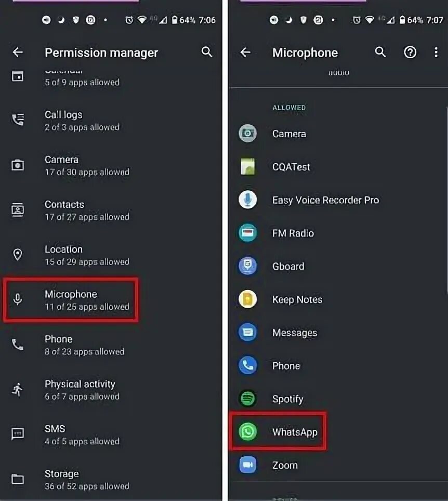Tap the WhatsApp app icon
This screenshot has width=448, height=501.
click(247, 432)
